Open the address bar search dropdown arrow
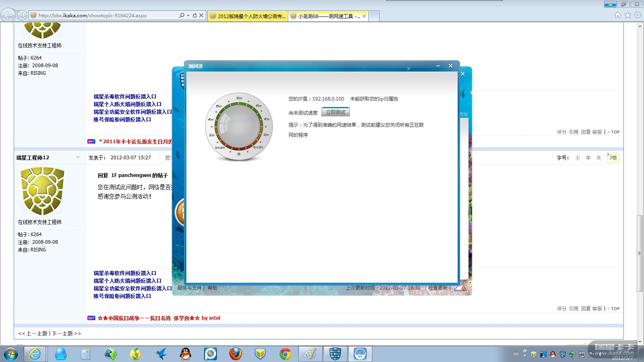The width and height of the screenshot is (644, 362). coord(188,16)
